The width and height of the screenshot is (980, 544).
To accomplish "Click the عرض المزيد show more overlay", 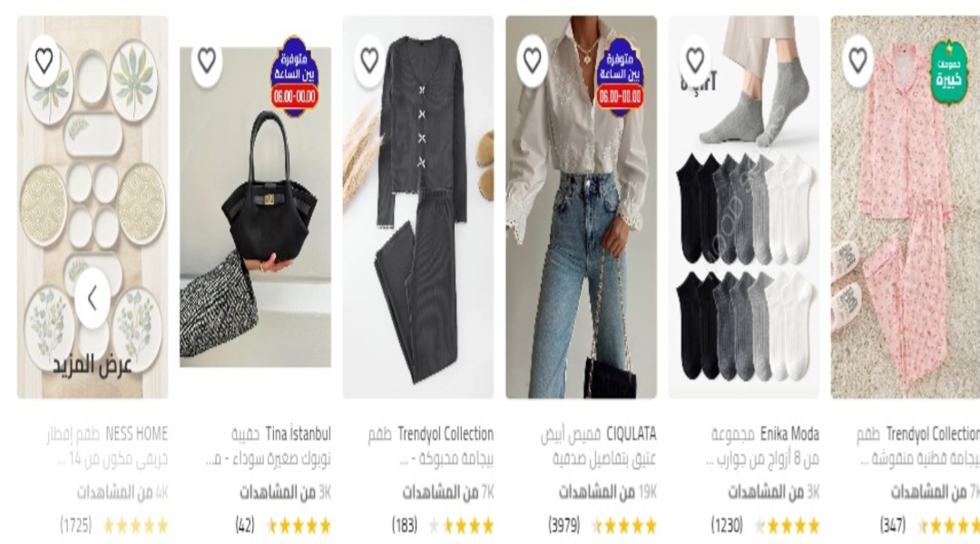I will click(x=93, y=364).
